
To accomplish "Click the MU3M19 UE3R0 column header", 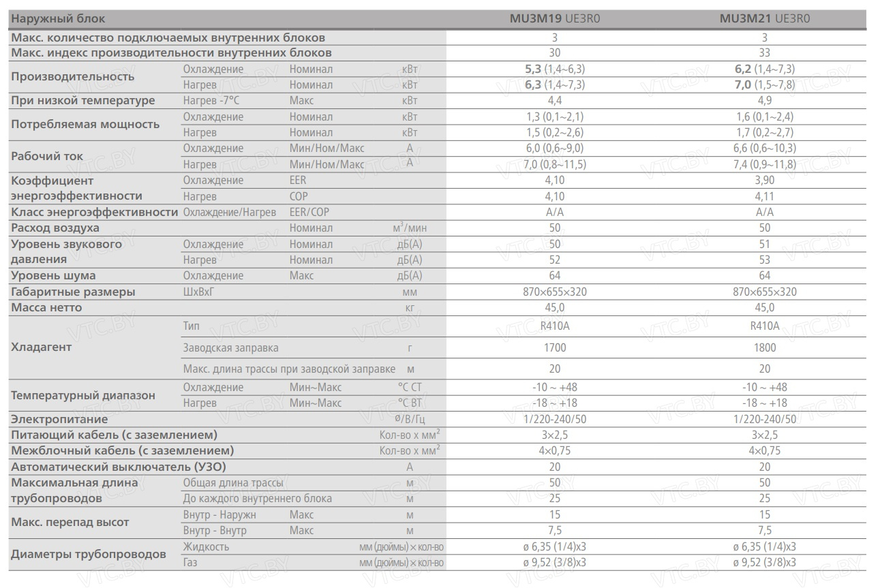I will [x=555, y=19].
